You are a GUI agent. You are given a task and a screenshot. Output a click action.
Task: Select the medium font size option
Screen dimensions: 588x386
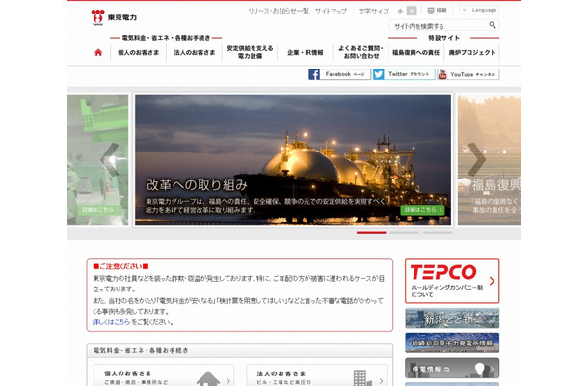[412, 11]
